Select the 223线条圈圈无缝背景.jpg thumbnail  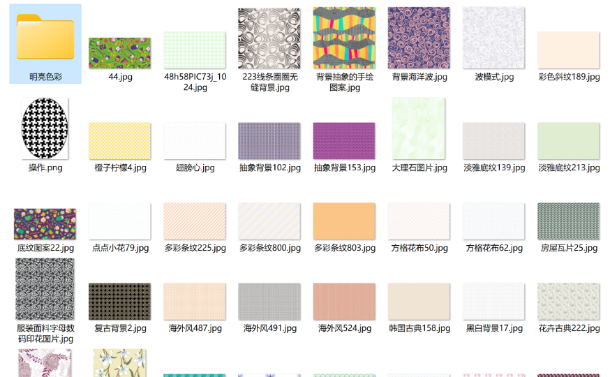(x=269, y=38)
